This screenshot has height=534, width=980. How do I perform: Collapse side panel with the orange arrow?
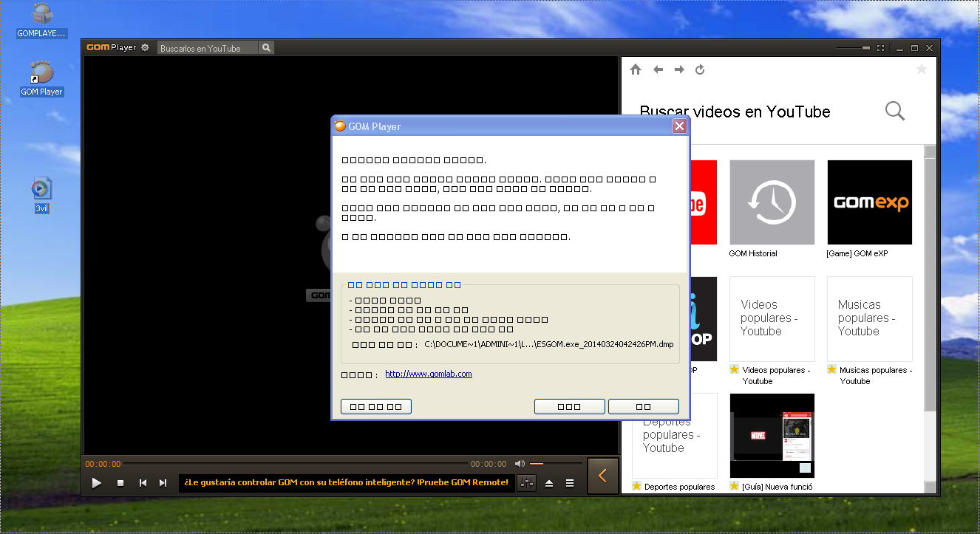pyautogui.click(x=602, y=476)
